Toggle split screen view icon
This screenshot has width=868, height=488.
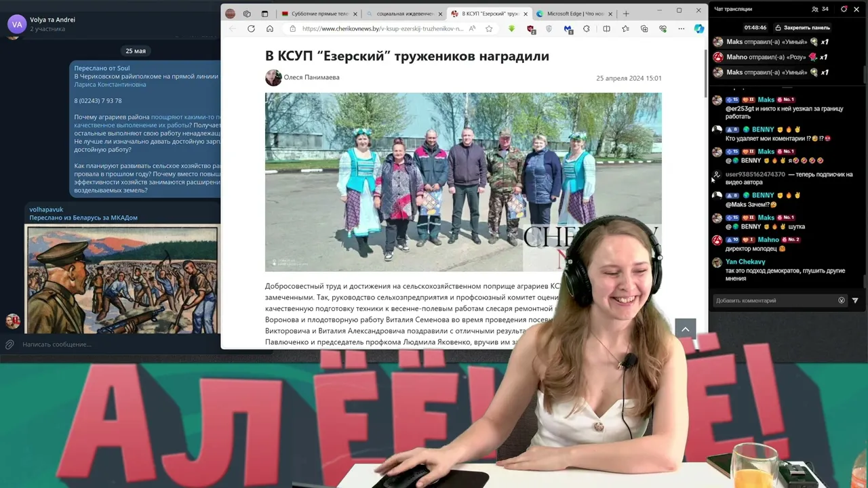[606, 28]
